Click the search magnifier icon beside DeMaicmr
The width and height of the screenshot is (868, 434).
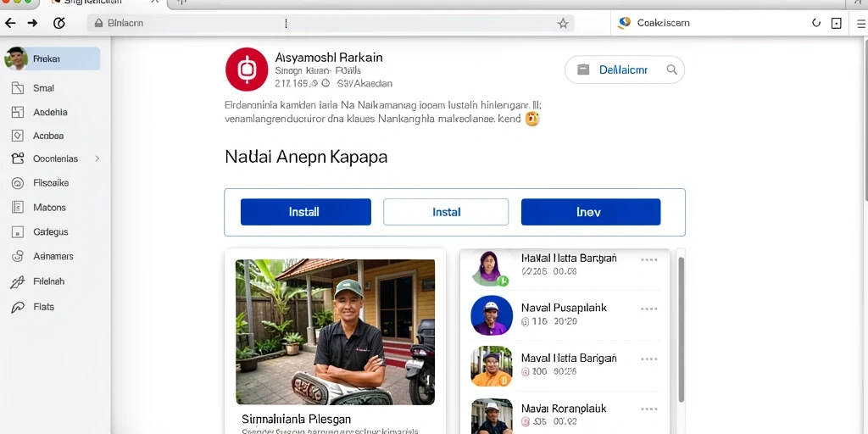[671, 70]
